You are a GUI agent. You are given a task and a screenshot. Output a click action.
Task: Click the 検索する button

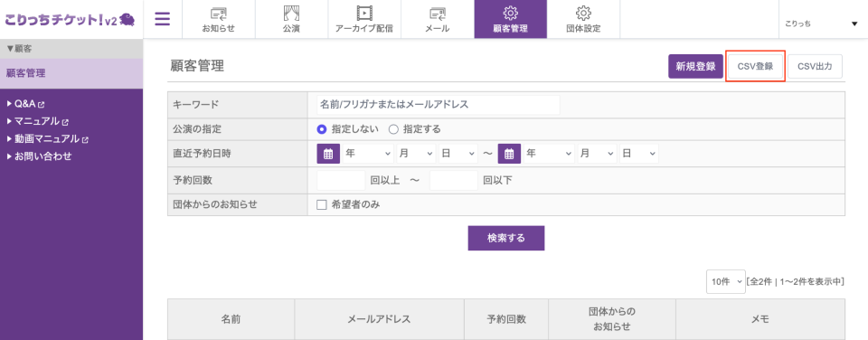[x=506, y=238]
